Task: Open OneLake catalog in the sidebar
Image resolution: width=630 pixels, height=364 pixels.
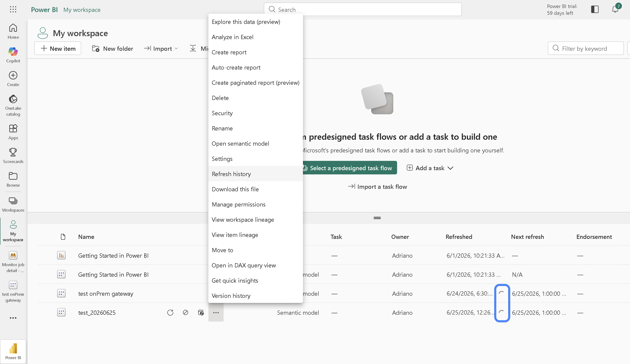Action: coord(13,105)
